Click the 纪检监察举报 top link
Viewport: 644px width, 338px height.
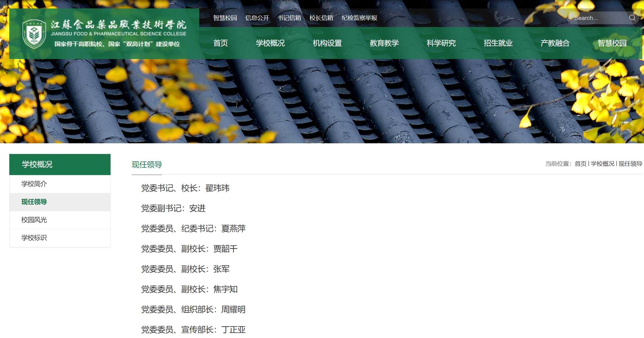pos(359,18)
